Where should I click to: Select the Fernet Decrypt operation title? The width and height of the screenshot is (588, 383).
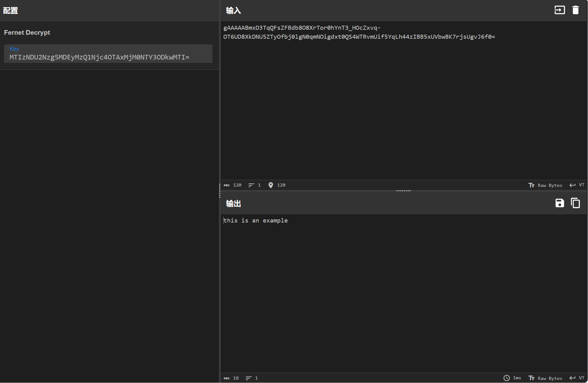coord(27,33)
